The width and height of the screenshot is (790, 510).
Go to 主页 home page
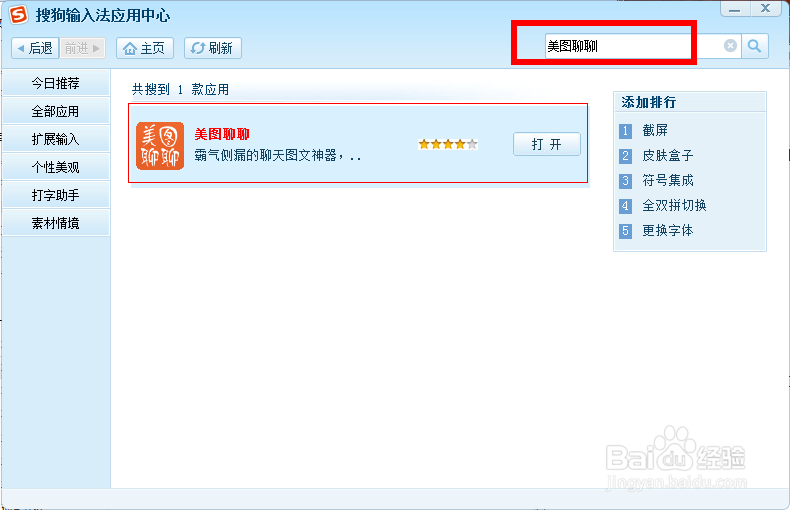click(145, 48)
